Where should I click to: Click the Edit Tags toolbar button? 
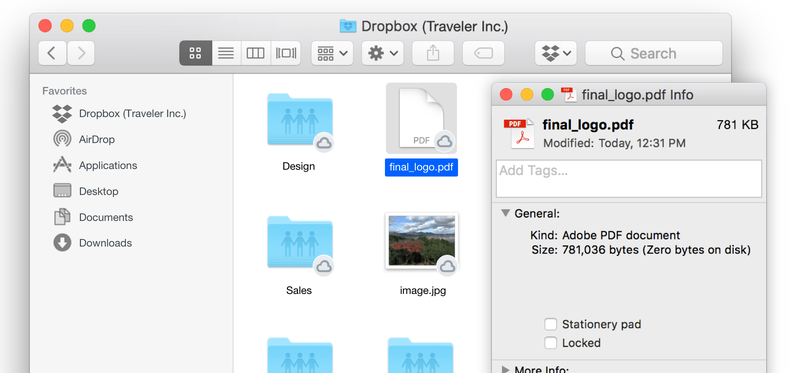(483, 54)
